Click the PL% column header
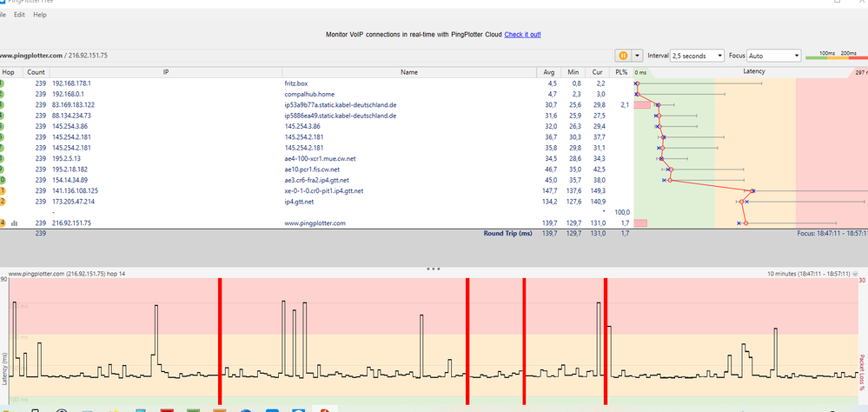 [x=621, y=72]
